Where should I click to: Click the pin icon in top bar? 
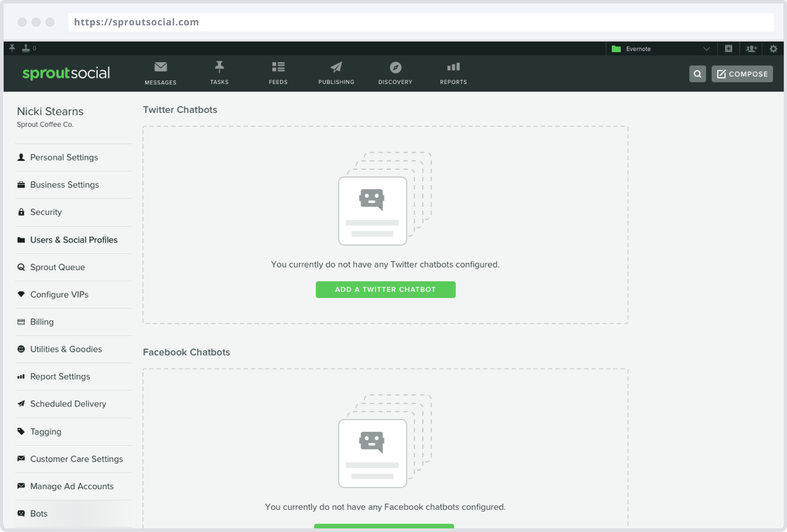click(12, 48)
